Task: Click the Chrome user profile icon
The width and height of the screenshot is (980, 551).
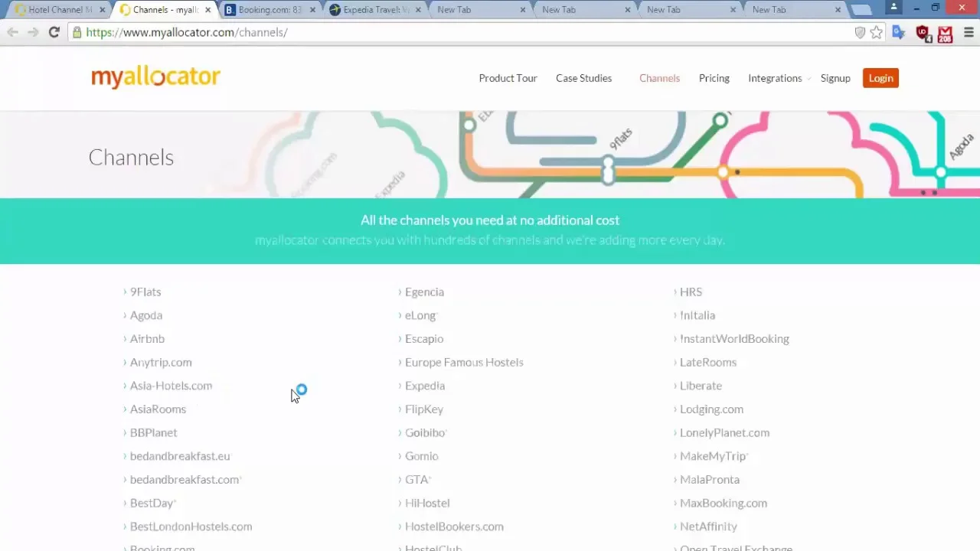Action: tap(893, 8)
